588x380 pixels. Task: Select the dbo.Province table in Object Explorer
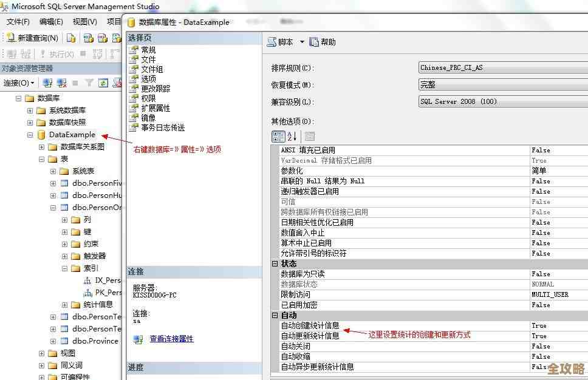[96, 341]
